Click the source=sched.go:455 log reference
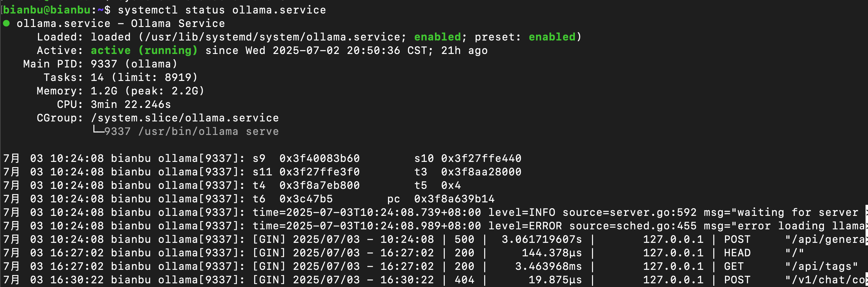The image size is (868, 287). 632,226
